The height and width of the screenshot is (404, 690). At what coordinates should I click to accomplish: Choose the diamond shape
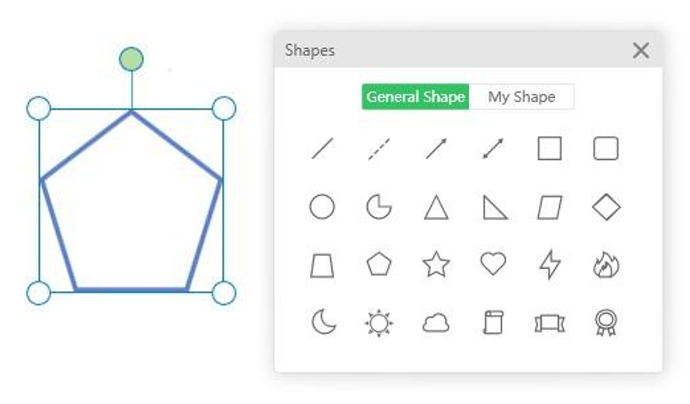point(606,207)
